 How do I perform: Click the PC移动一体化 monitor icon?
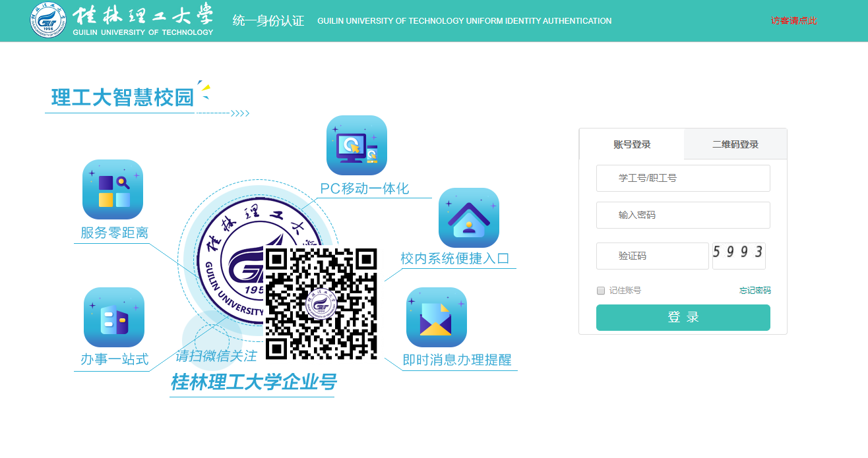click(357, 146)
